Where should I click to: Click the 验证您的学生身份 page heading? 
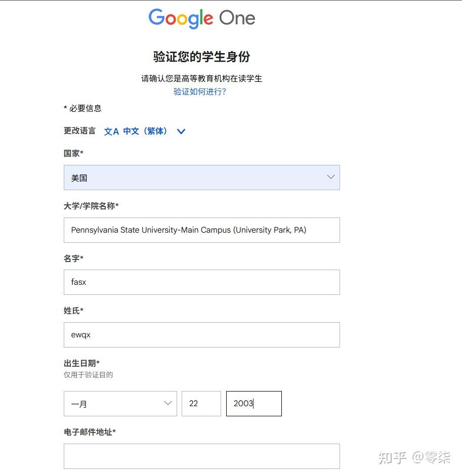point(202,57)
